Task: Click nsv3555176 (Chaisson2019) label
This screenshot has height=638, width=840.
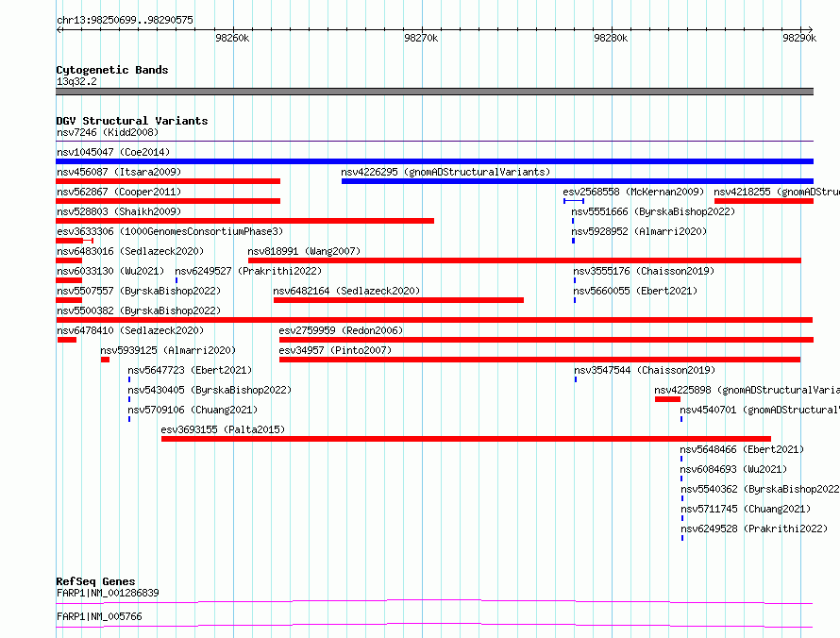Action: (644, 271)
